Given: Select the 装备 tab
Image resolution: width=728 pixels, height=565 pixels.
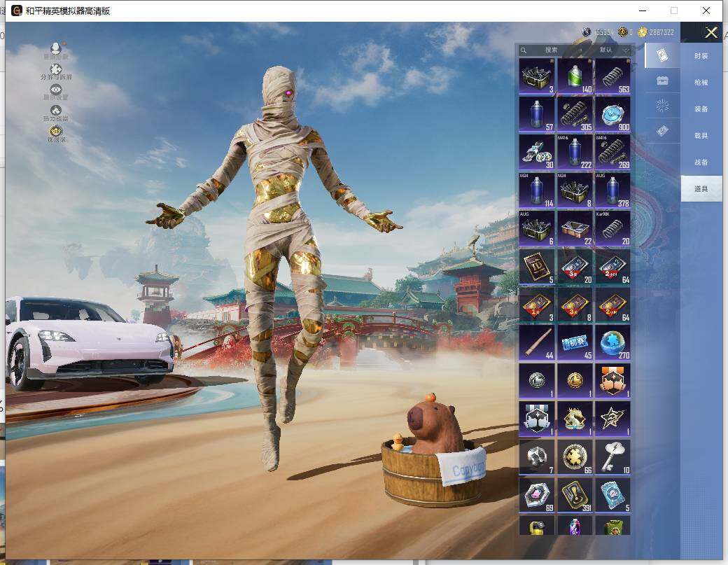Looking at the screenshot, I should tap(701, 109).
